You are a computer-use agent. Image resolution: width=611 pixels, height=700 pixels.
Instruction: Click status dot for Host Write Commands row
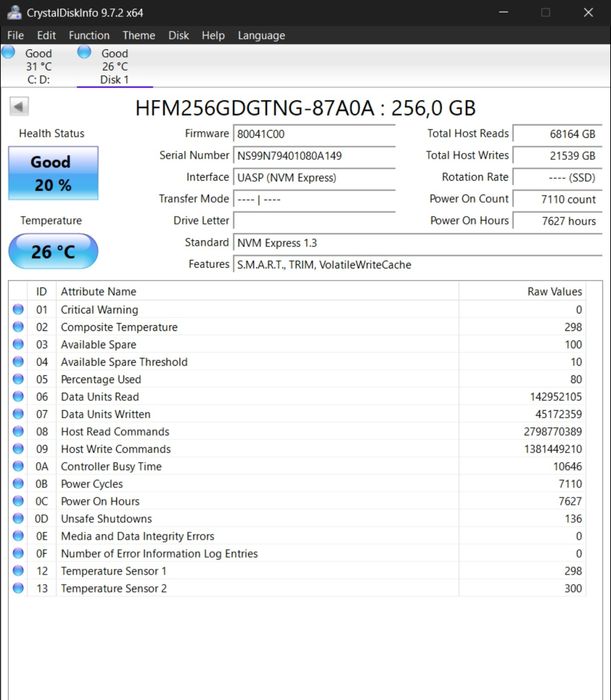pos(18,449)
